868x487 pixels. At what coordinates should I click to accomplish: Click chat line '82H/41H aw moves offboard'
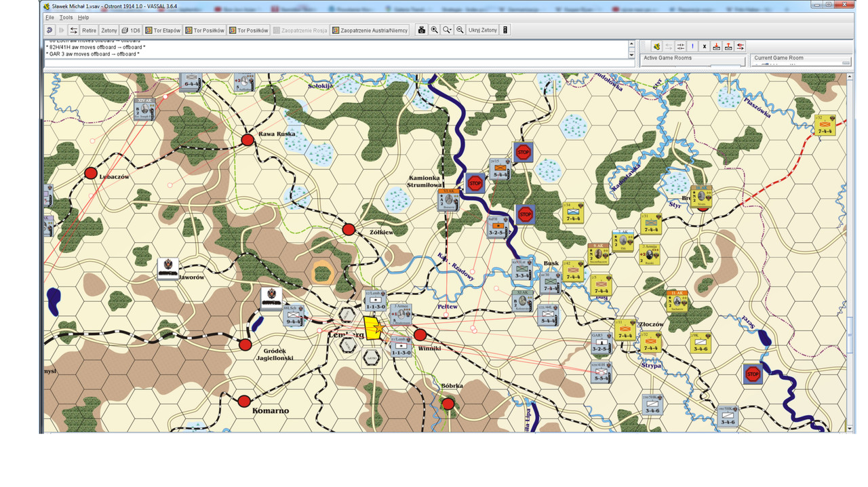(96, 47)
